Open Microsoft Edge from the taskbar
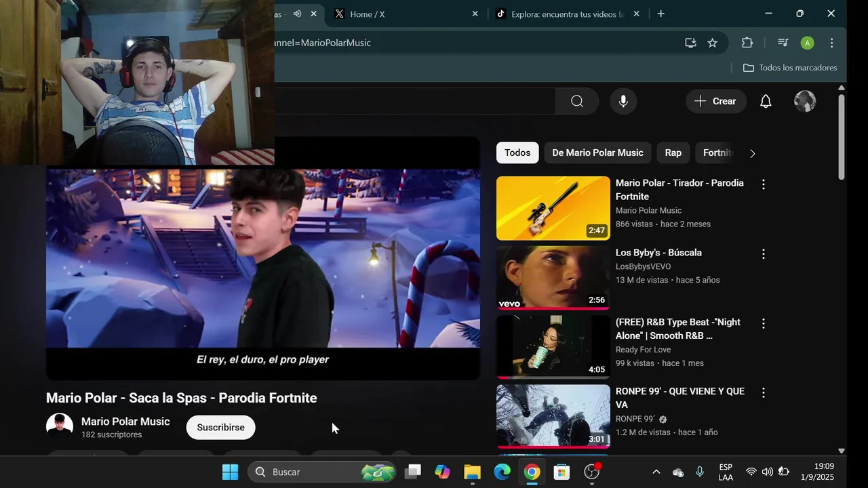The height and width of the screenshot is (488, 868). pos(502,472)
